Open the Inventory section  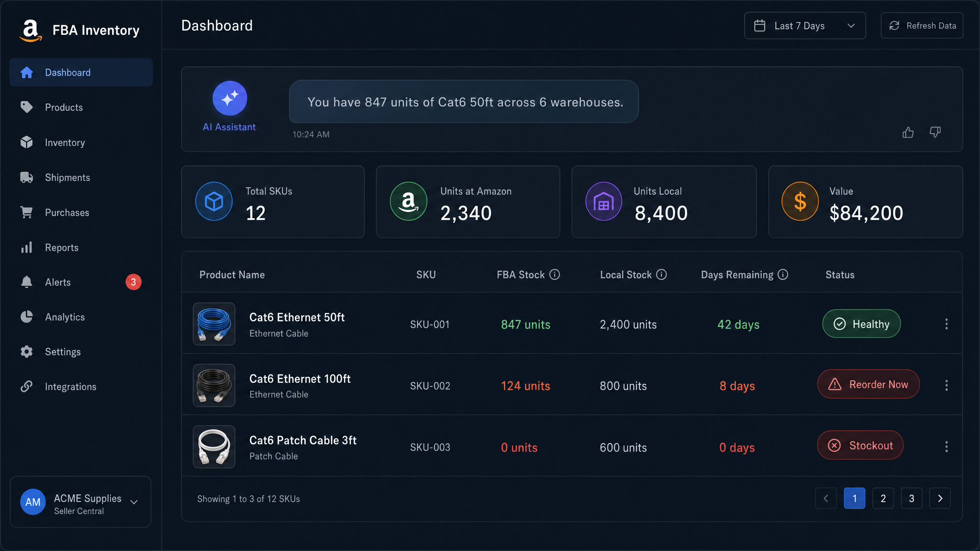[x=81, y=143]
